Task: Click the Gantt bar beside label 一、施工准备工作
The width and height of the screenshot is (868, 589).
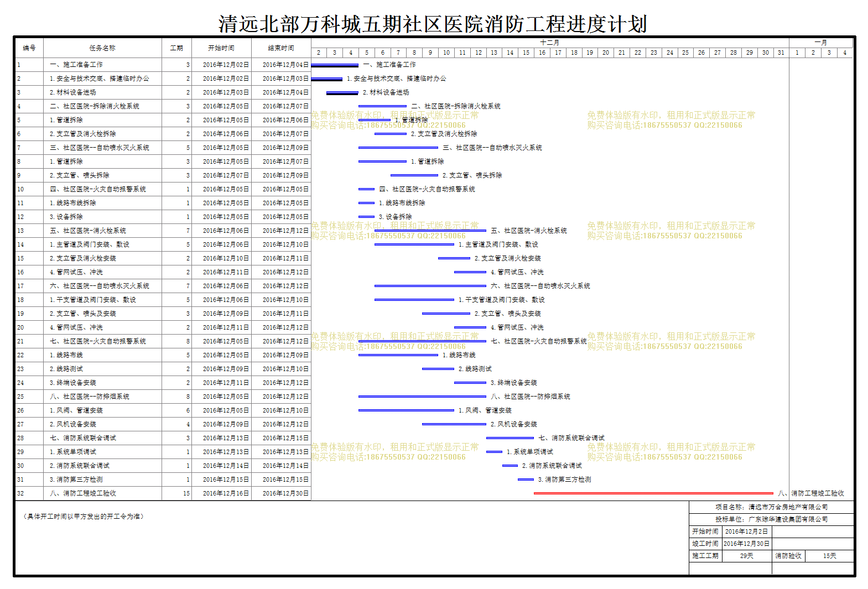Action: coord(335,65)
